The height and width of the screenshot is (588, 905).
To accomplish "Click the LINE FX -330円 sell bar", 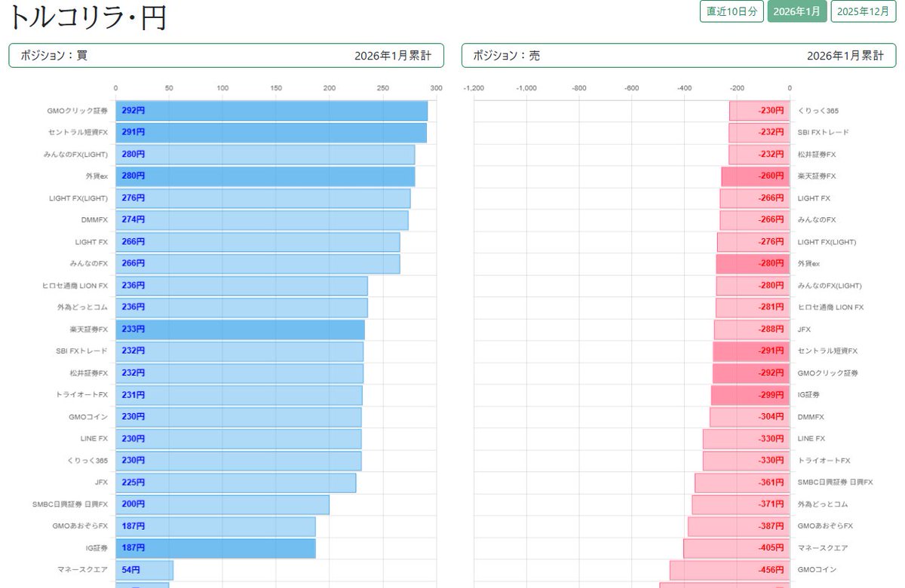I will [747, 439].
